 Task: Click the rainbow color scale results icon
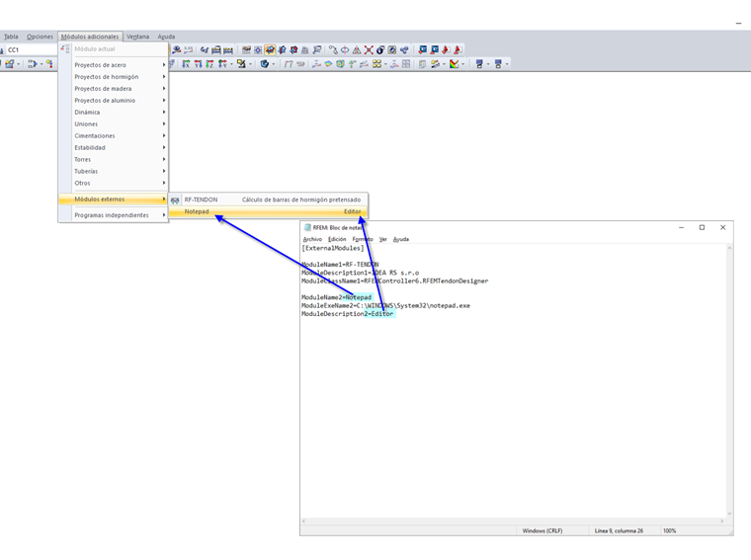[x=455, y=63]
